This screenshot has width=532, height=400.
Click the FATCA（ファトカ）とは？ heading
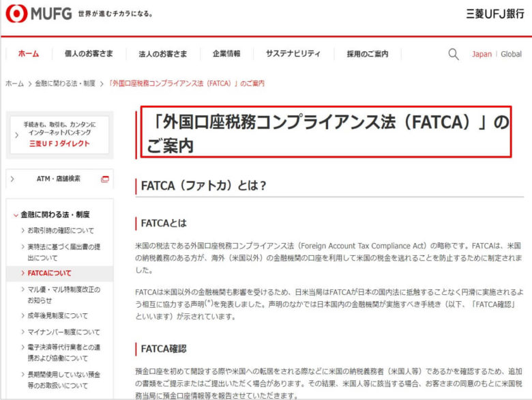tap(203, 186)
